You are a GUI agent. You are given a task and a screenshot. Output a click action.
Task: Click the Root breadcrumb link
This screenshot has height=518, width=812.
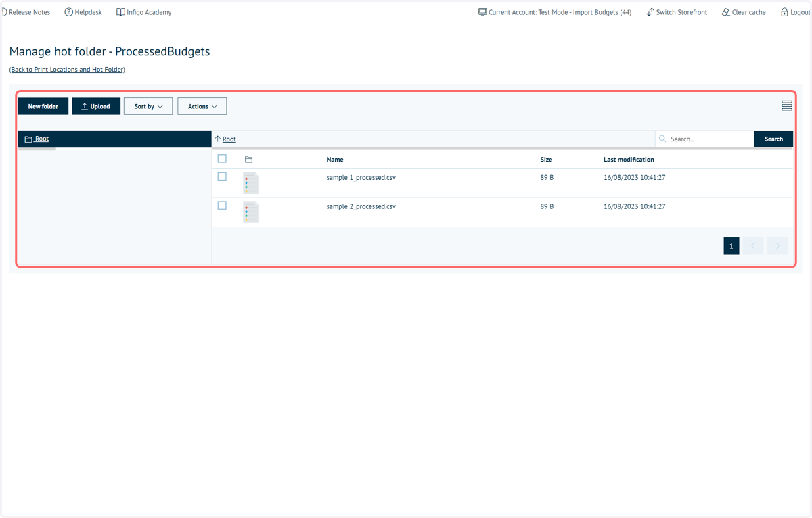tap(229, 139)
